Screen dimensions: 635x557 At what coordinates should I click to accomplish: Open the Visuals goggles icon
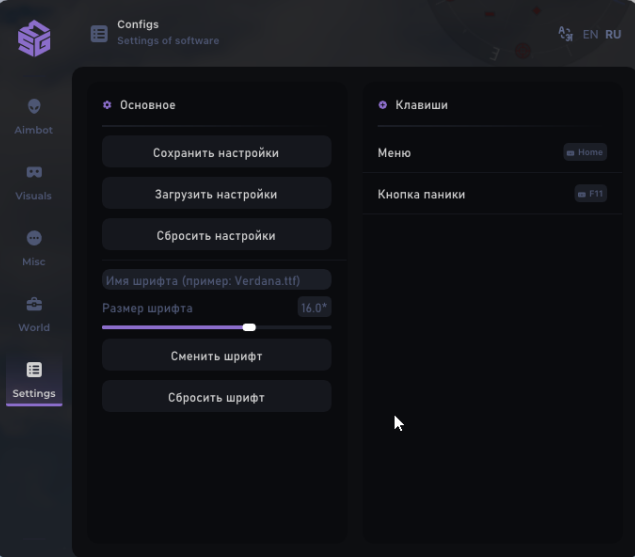tap(34, 172)
